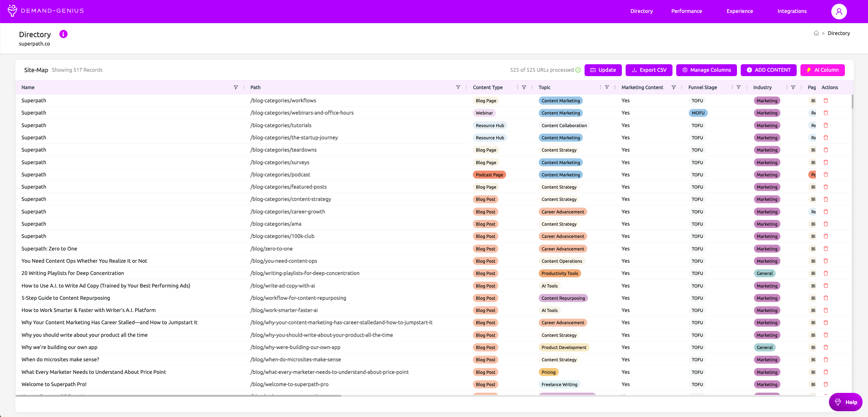
Task: Open the Integrations nav item
Action: tap(792, 11)
